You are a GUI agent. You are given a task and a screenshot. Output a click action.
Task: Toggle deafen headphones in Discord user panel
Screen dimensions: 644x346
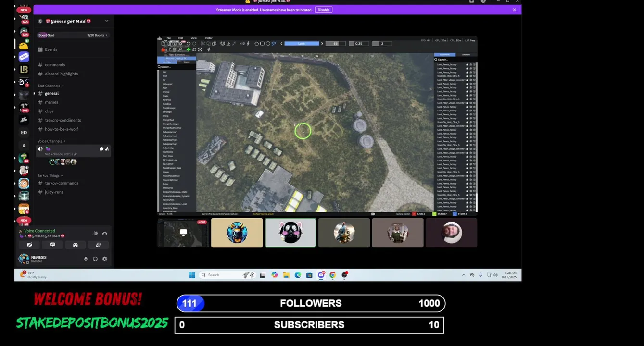point(95,259)
